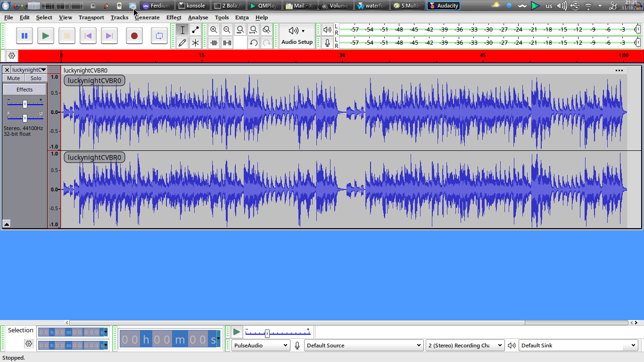This screenshot has width=644, height=362.
Task: Activate the Multi-tool asterisk icon
Action: tap(195, 43)
